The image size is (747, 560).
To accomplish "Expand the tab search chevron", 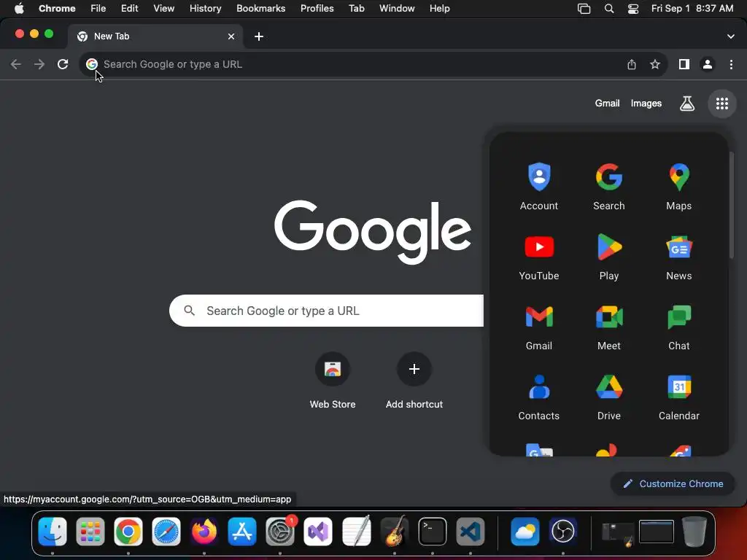I will point(731,36).
